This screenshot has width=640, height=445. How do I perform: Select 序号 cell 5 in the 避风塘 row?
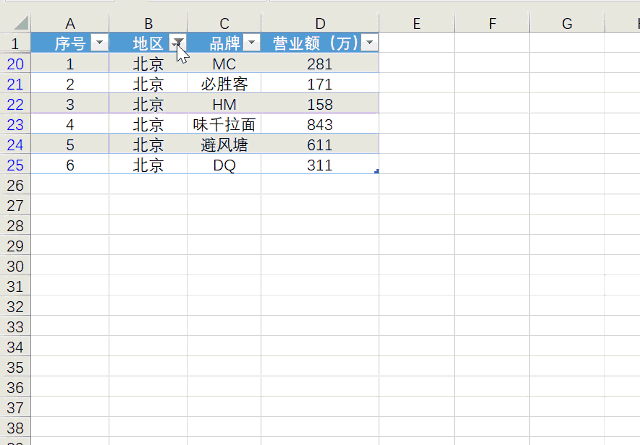click(70, 145)
